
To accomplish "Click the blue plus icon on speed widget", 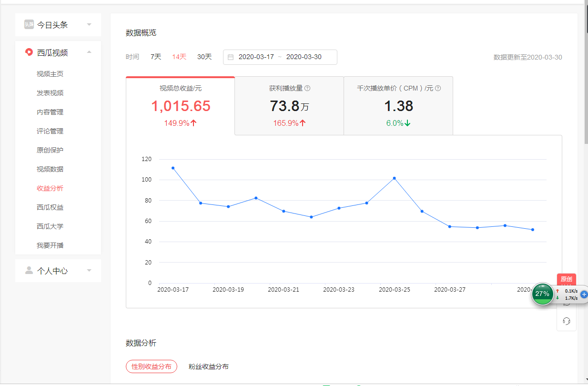I will pos(584,295).
